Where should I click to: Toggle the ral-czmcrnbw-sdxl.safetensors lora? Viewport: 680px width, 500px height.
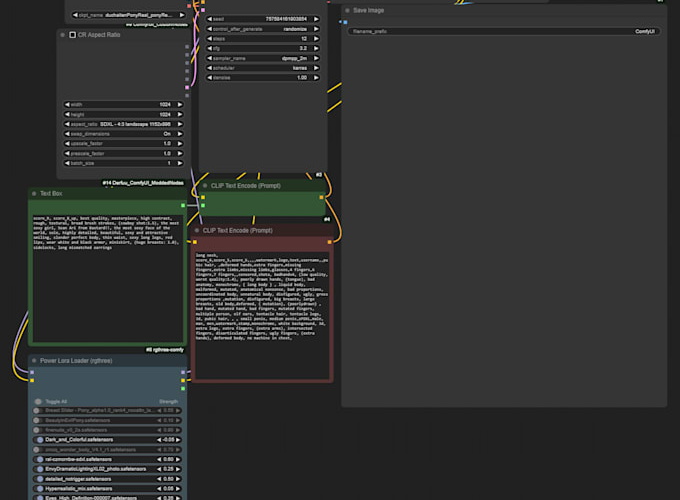point(38,459)
